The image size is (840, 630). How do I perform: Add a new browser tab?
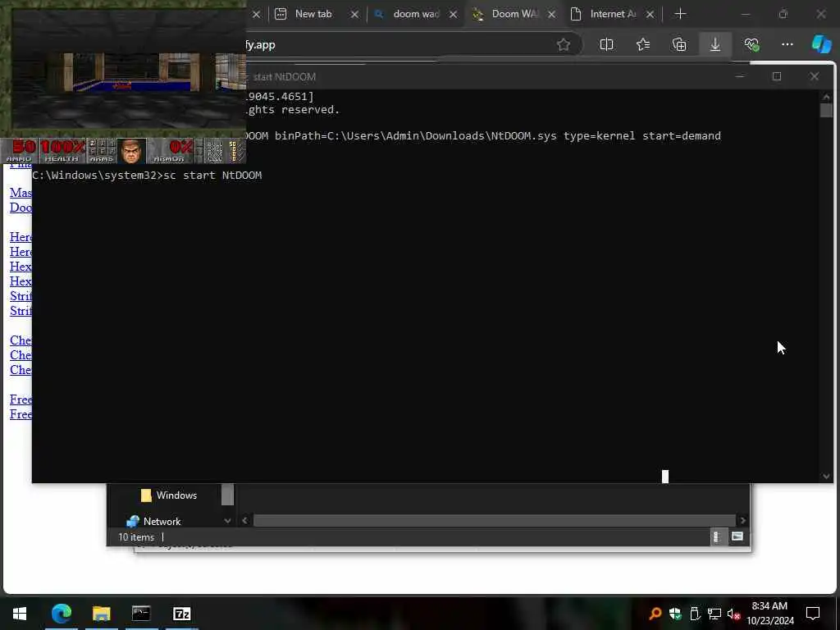680,14
